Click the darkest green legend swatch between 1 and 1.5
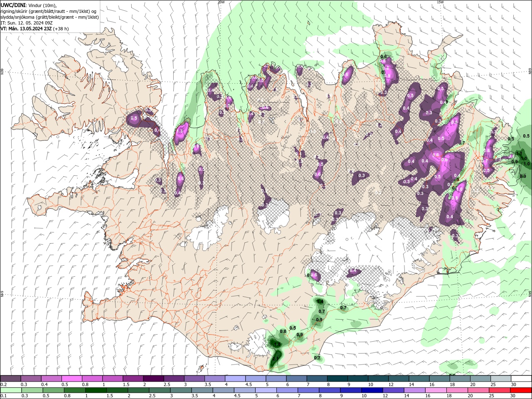The width and height of the screenshot is (532, 399). 96,390
